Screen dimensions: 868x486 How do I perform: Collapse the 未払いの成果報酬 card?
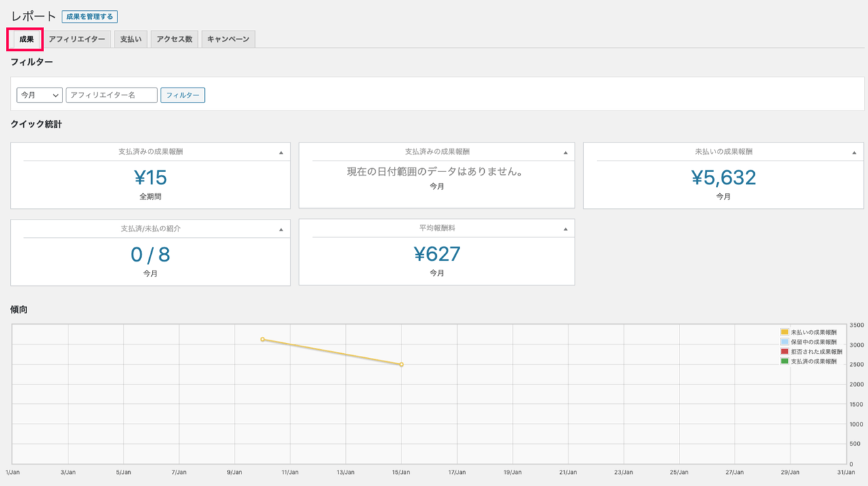coord(854,153)
